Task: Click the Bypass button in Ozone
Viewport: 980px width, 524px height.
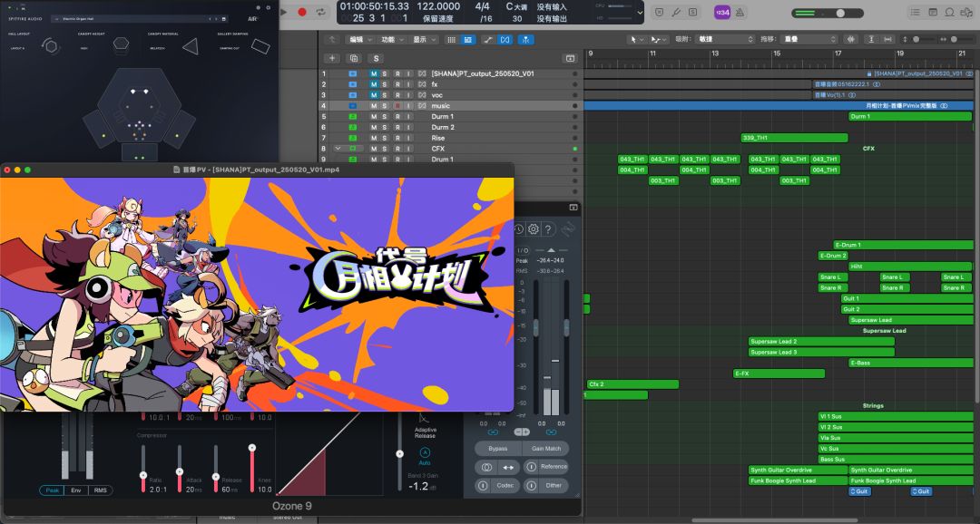Action: (497, 449)
